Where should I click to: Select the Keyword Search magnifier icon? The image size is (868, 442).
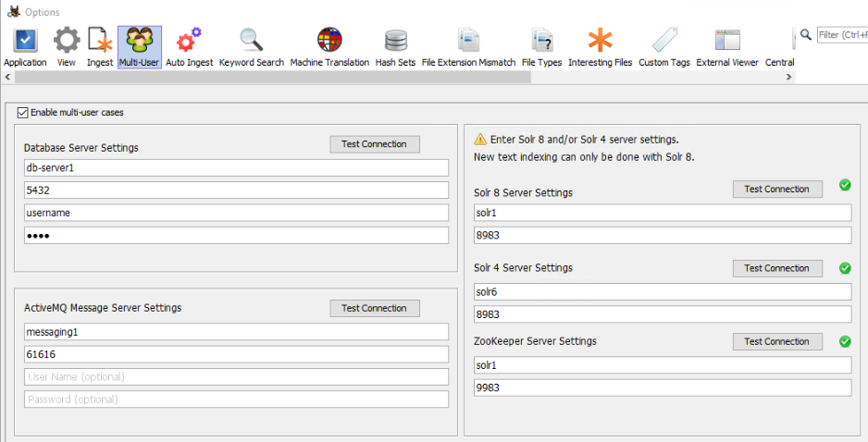(x=252, y=41)
